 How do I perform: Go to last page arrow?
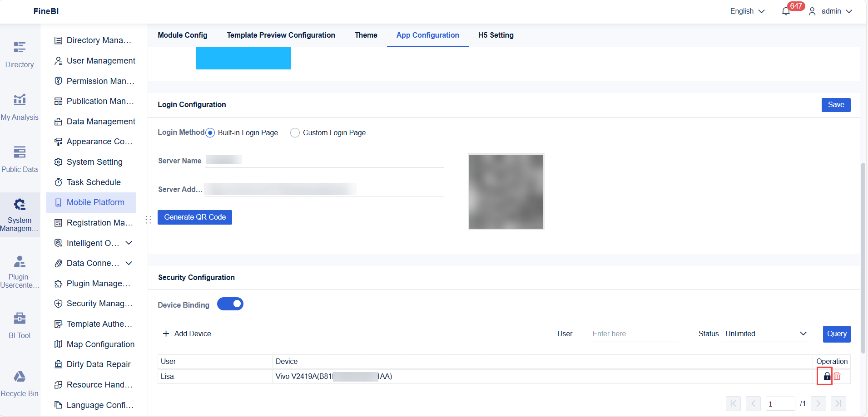[x=838, y=403]
